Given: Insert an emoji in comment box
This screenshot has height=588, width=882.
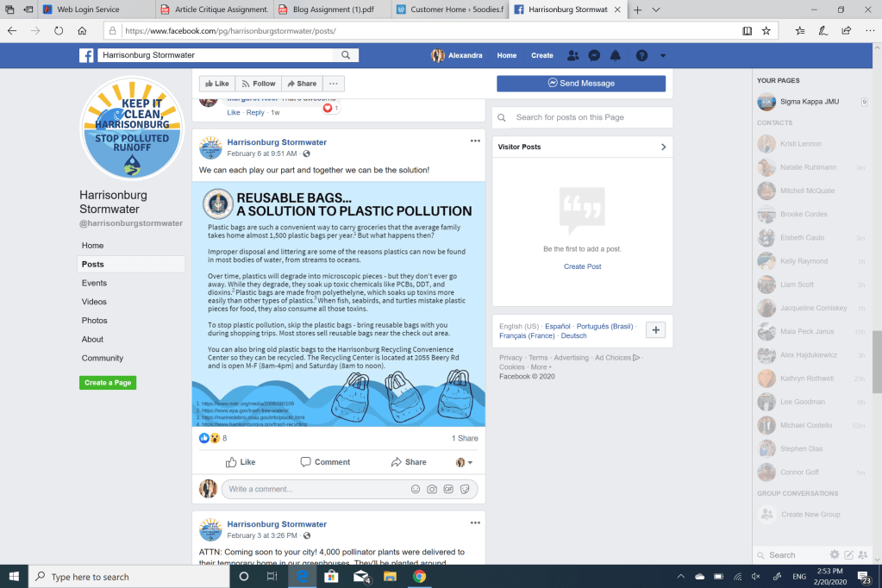Looking at the screenshot, I should pyautogui.click(x=415, y=489).
